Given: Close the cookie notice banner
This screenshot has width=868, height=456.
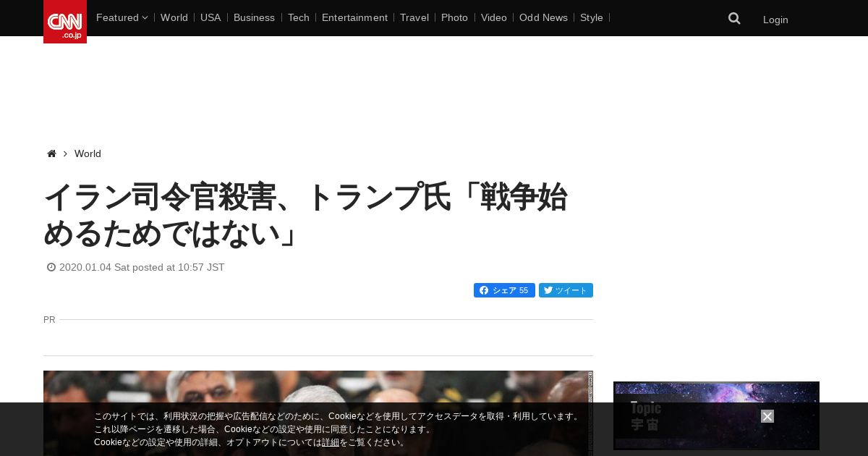Looking at the screenshot, I should point(767,416).
